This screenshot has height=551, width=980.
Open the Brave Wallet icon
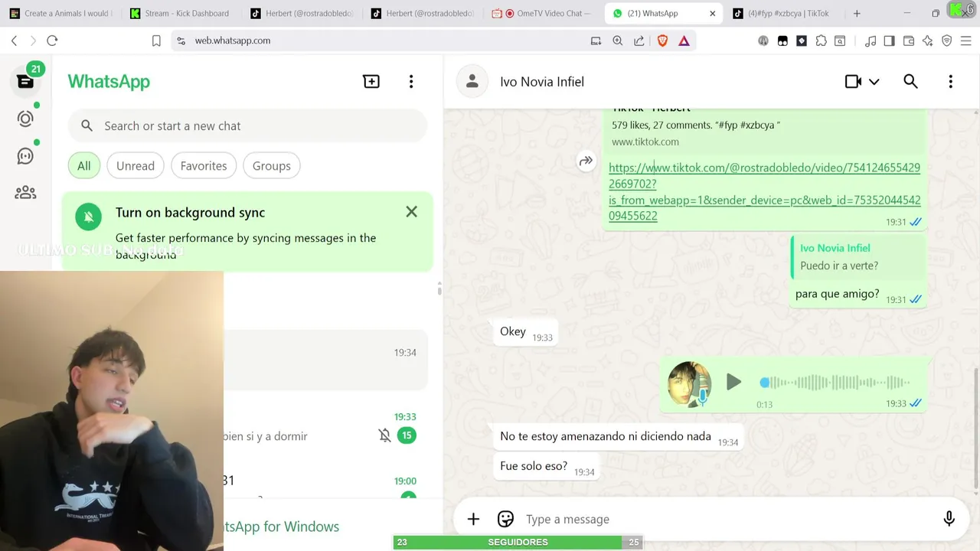point(909,41)
